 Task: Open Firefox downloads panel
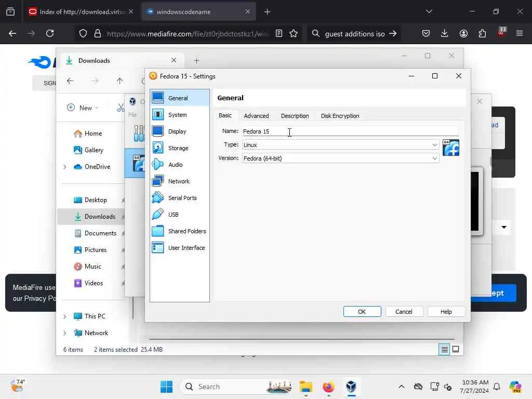445,33
